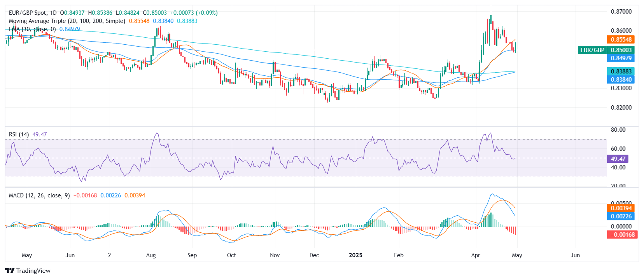Click the 0.82000 price axis label

(621, 108)
